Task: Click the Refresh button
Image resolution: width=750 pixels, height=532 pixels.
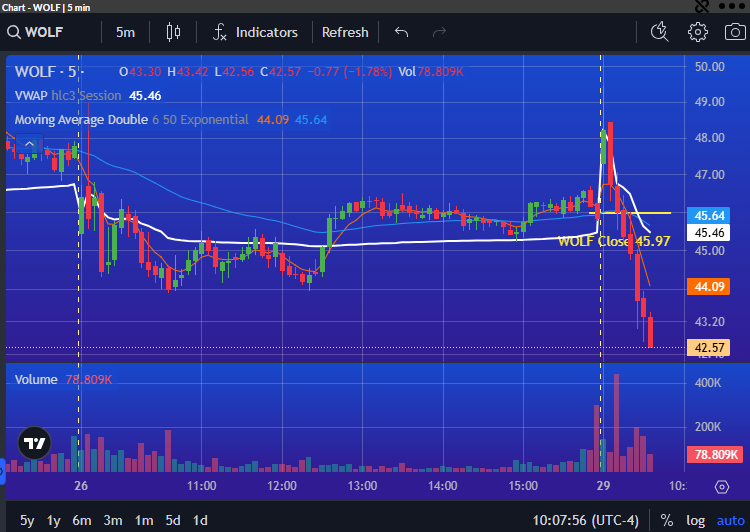Action: (x=345, y=33)
